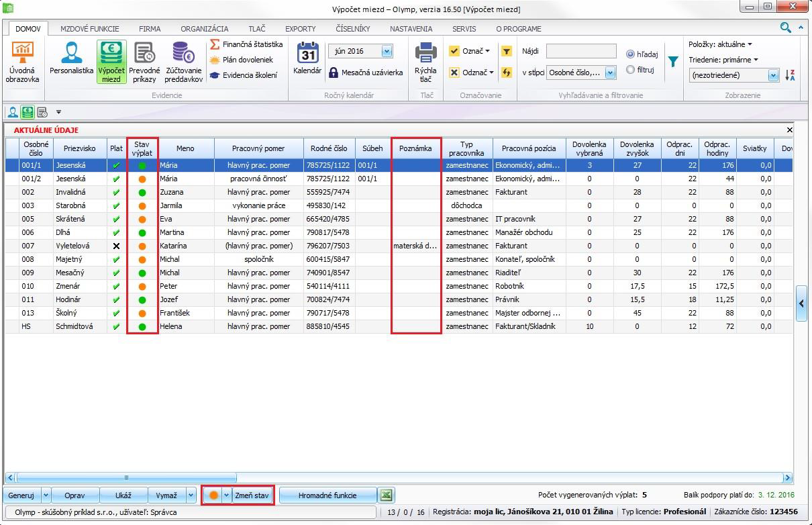The height and width of the screenshot is (525, 812).
Task: Switch to the SERVIS tab
Action: point(464,29)
